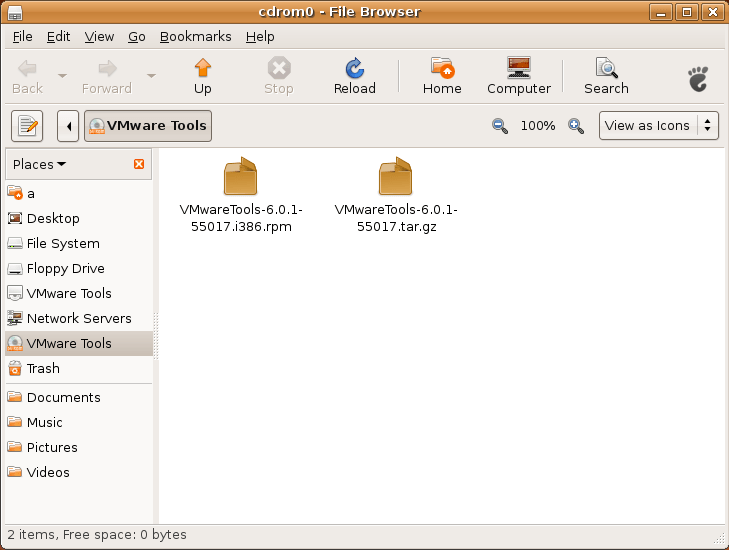Image resolution: width=729 pixels, height=550 pixels.
Task: Go up one folder level
Action: pyautogui.click(x=203, y=76)
